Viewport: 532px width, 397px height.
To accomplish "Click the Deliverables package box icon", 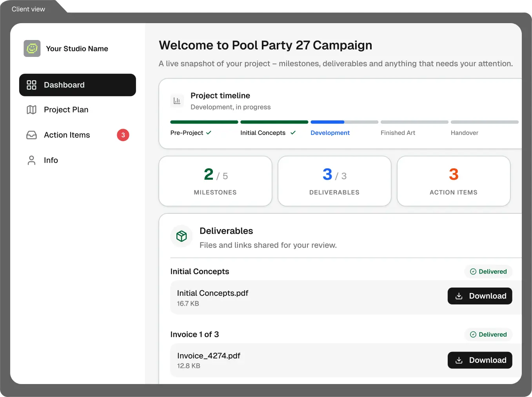I will [182, 236].
